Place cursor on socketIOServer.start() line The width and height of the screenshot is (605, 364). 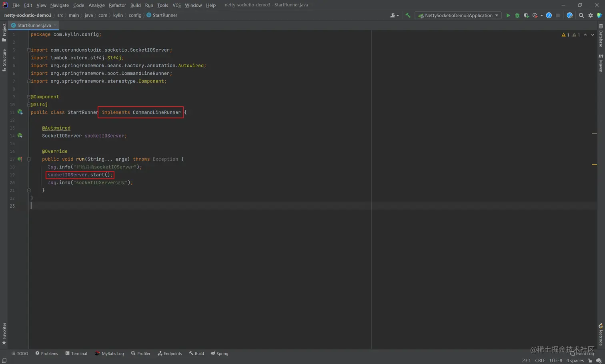[80, 175]
